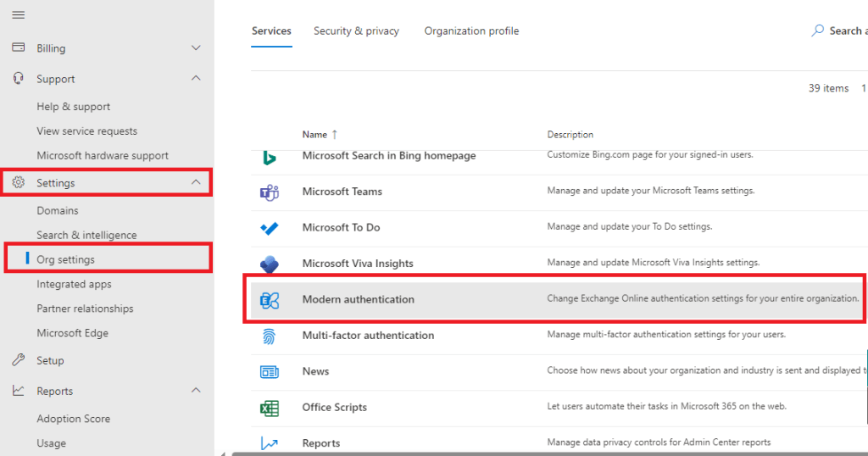
Task: Open the Organization profile tab
Action: click(x=471, y=31)
